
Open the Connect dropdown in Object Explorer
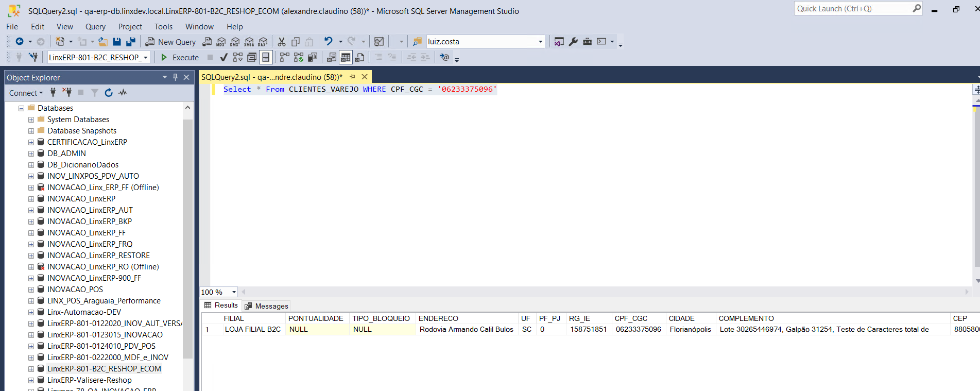[26, 93]
